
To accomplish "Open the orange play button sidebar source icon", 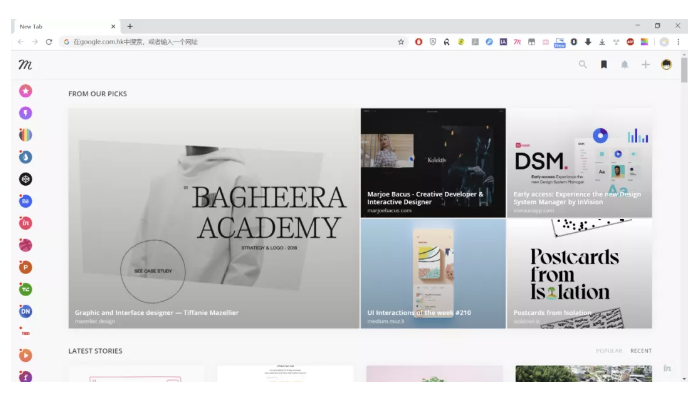I will (x=25, y=355).
